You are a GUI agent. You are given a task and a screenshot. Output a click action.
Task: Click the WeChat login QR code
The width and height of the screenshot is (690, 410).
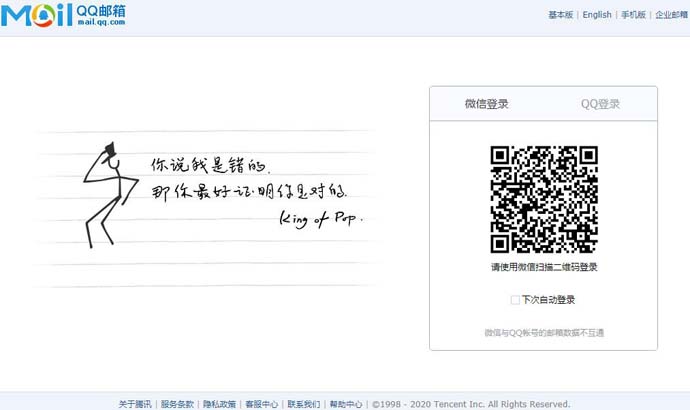(x=543, y=199)
